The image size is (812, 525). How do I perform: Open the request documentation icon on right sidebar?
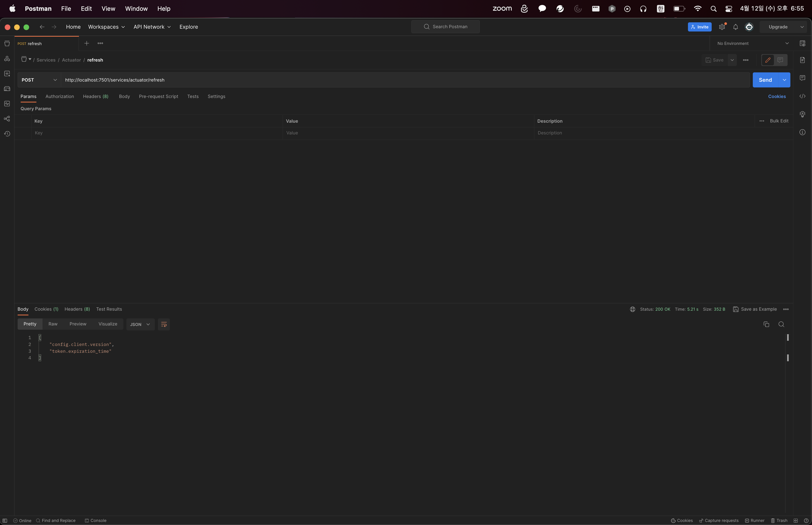802,60
